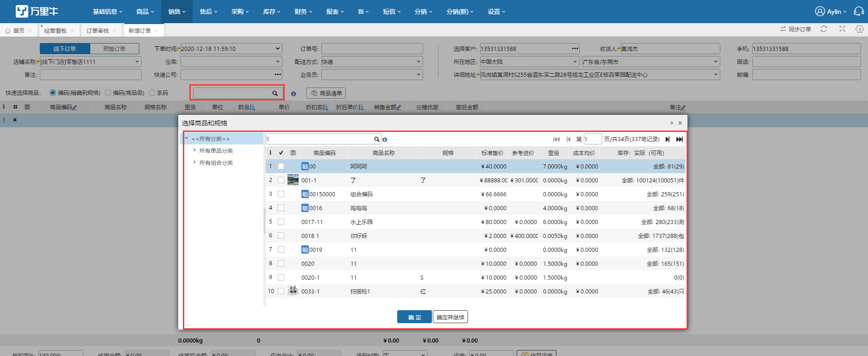The width and height of the screenshot is (868, 356).
Task: Click the quantity column sort icon
Action: [253, 107]
